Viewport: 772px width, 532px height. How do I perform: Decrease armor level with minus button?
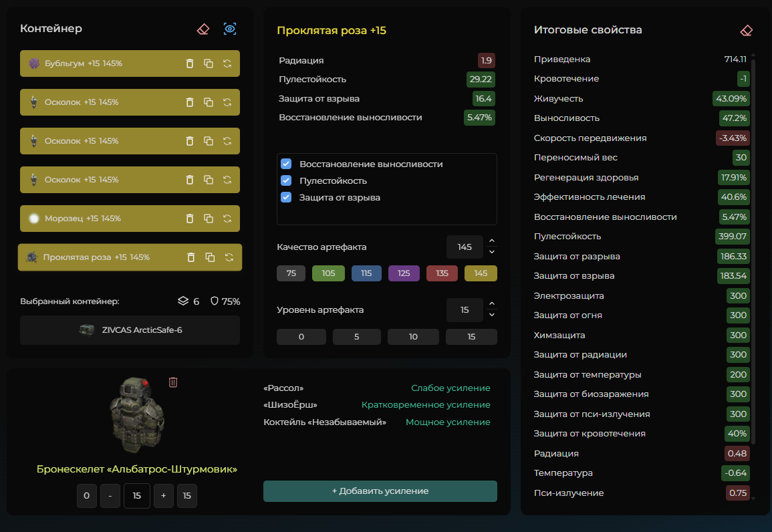pos(110,496)
